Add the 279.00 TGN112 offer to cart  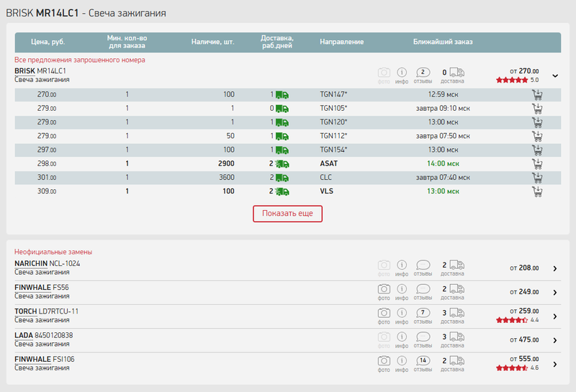(x=537, y=136)
